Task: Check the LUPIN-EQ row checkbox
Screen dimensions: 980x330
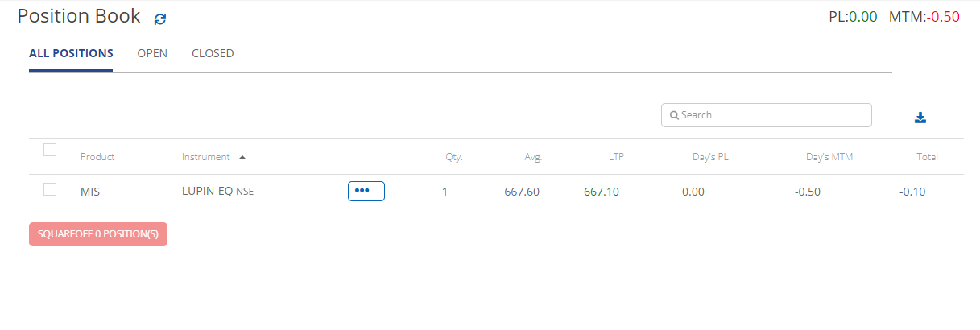Action: pos(50,189)
